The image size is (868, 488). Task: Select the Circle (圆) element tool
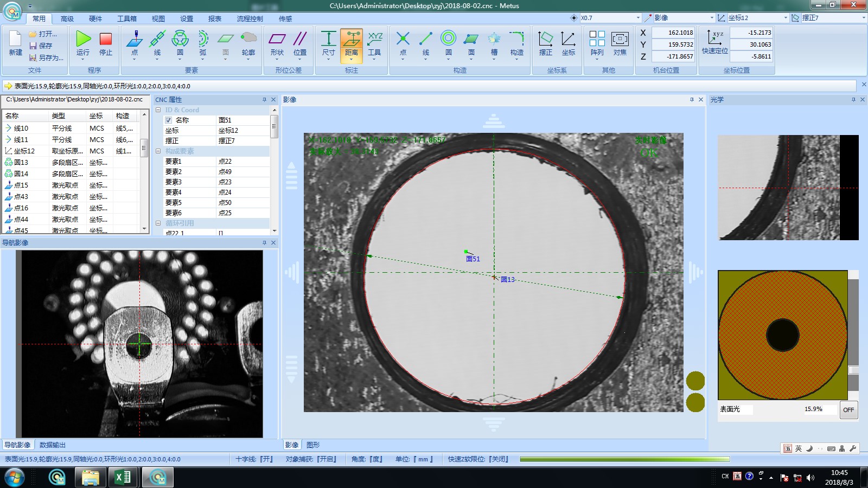(x=180, y=39)
